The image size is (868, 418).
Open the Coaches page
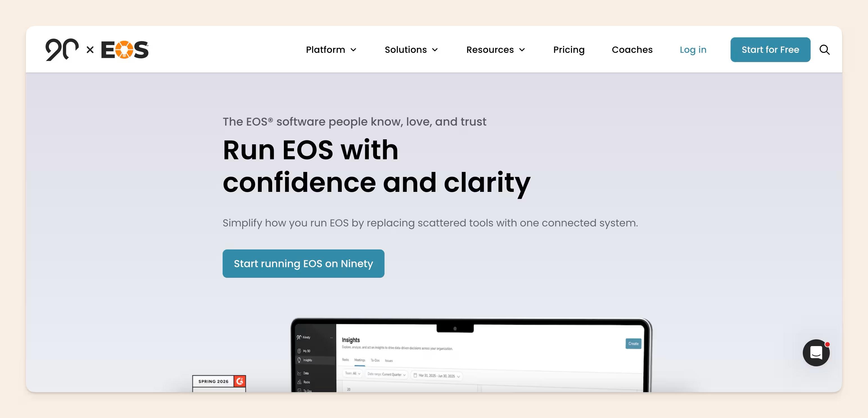click(x=632, y=49)
